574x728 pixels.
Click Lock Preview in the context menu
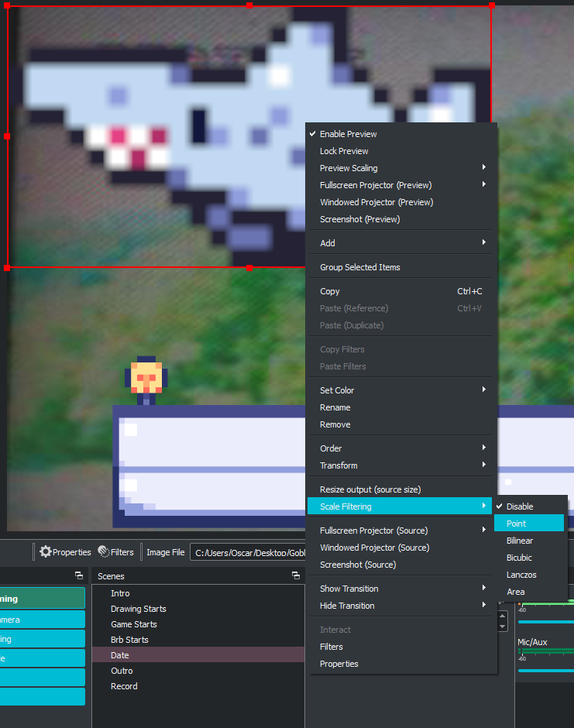pos(400,151)
